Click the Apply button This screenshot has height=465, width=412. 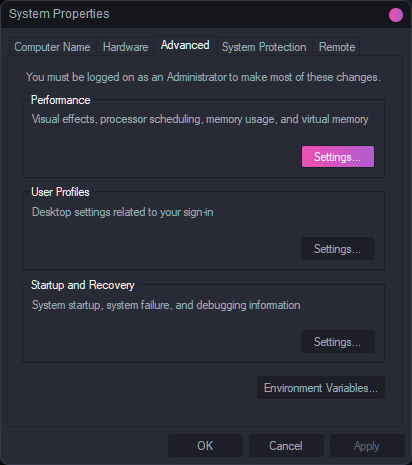point(367,446)
